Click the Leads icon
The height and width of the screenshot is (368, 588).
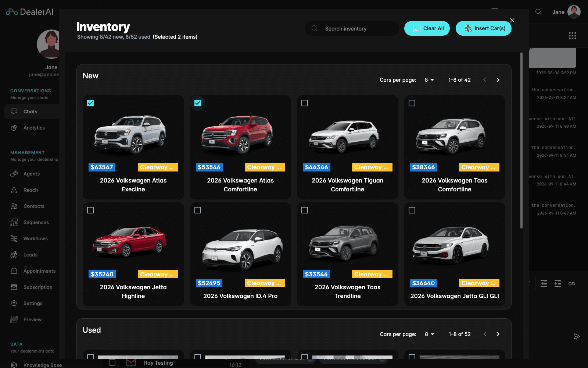coord(14,255)
